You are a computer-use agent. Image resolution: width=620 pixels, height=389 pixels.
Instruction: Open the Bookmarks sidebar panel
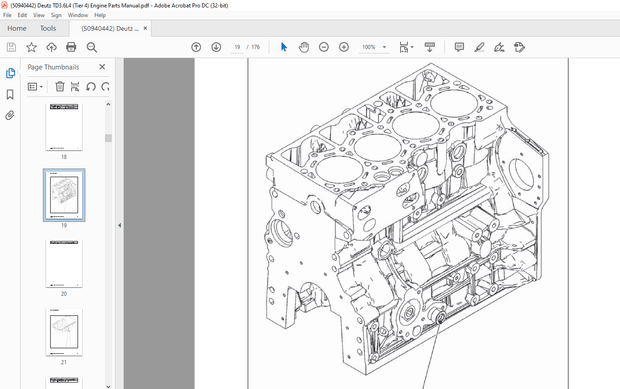(x=10, y=94)
